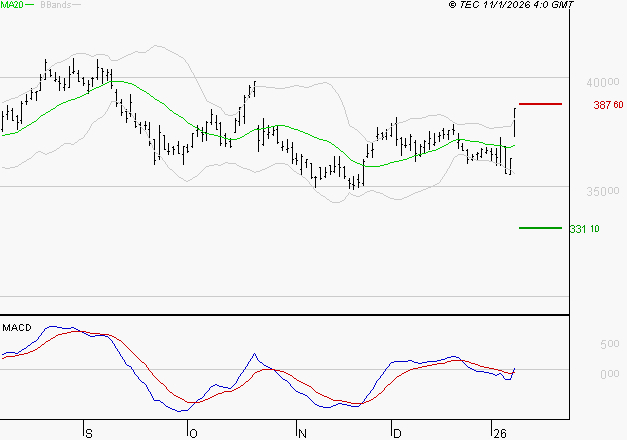
Task: Click the red resistance level line
Action: click(540, 104)
